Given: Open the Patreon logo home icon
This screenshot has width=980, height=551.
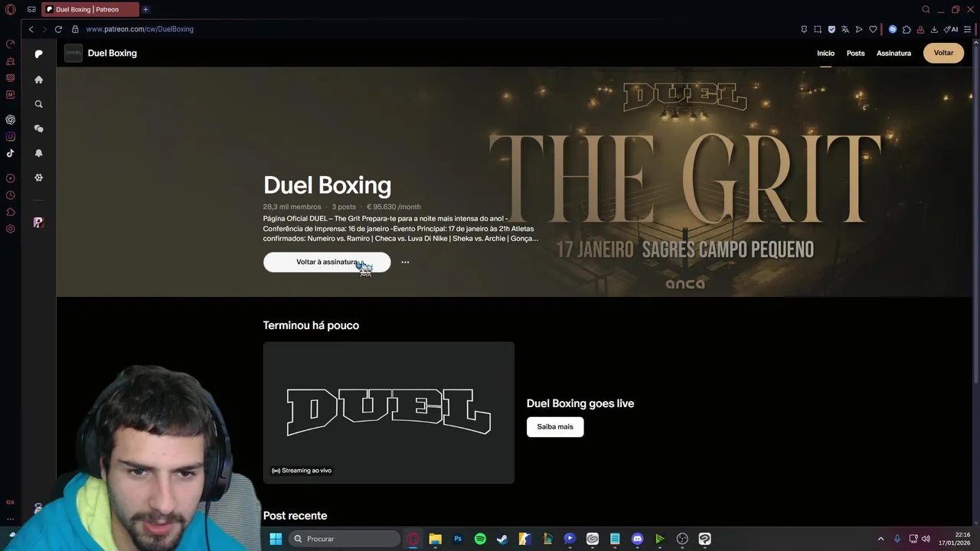Looking at the screenshot, I should coord(38,54).
